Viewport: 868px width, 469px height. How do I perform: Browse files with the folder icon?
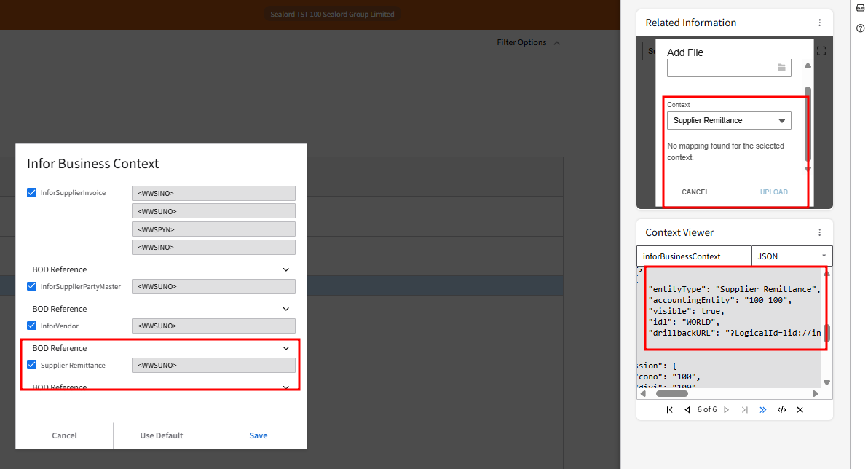click(x=781, y=68)
